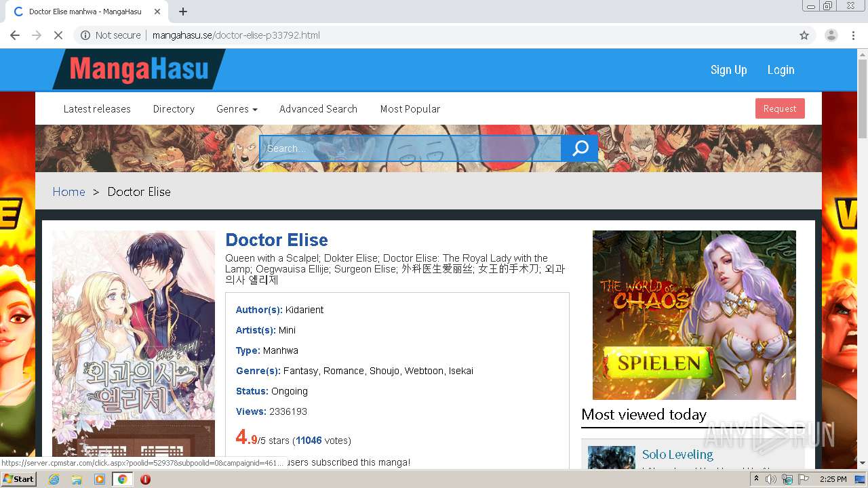Show hidden tray icons arrow

click(757, 479)
